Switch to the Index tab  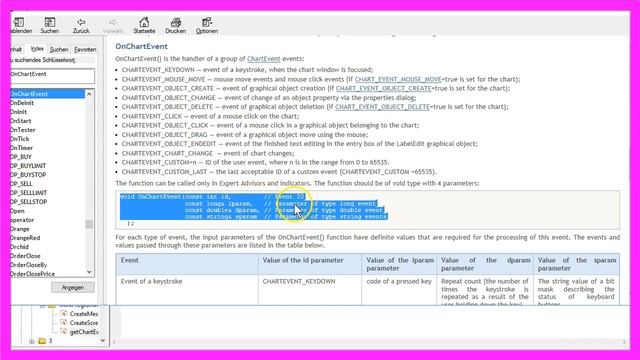[37, 49]
